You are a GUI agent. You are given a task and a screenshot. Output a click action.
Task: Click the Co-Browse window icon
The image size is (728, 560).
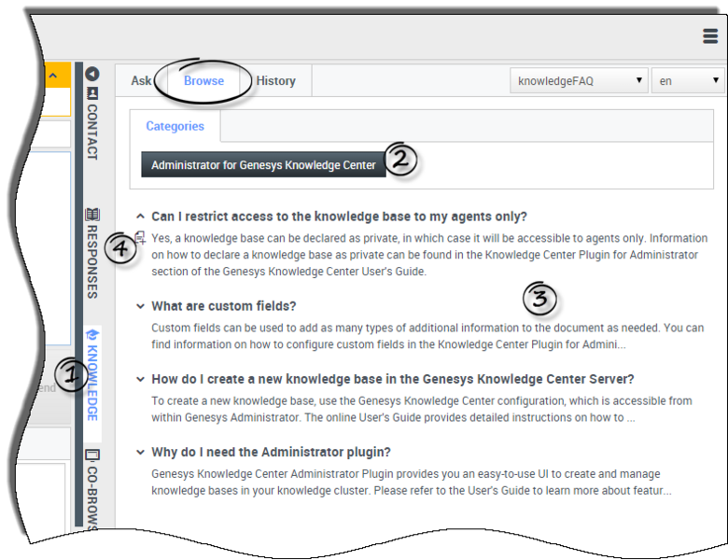[x=92, y=455]
